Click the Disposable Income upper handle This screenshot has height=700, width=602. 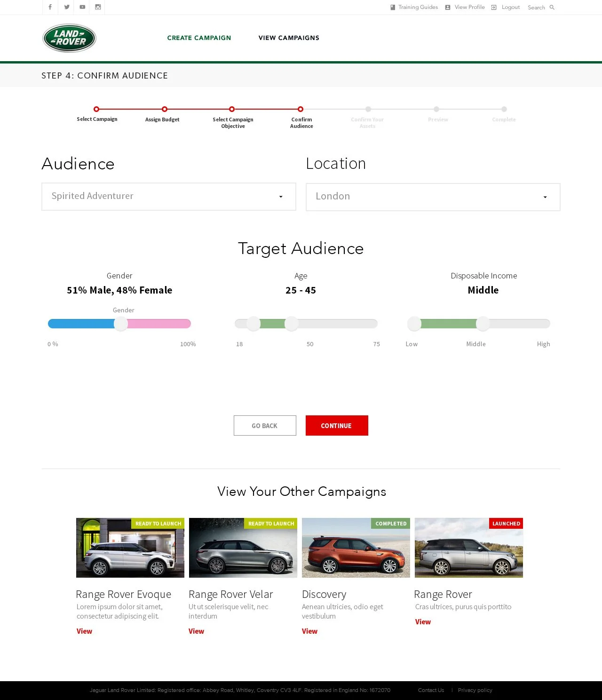483,324
